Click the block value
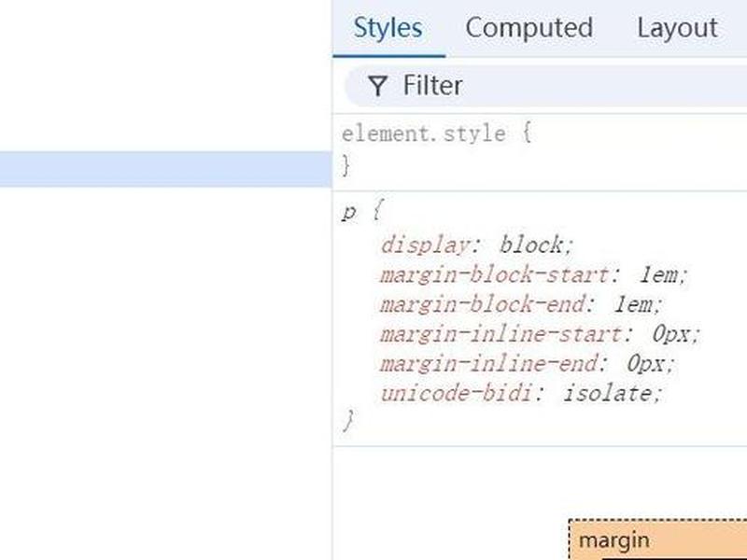 531,245
